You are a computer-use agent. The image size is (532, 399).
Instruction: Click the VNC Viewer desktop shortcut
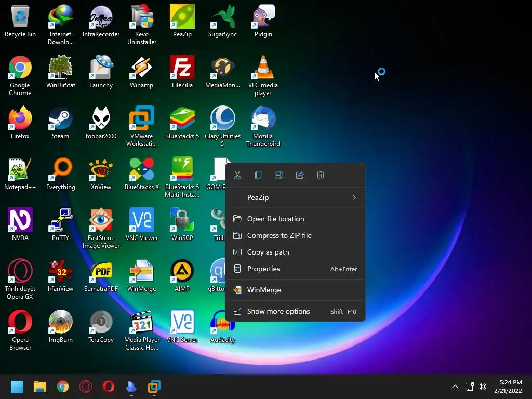pyautogui.click(x=141, y=224)
